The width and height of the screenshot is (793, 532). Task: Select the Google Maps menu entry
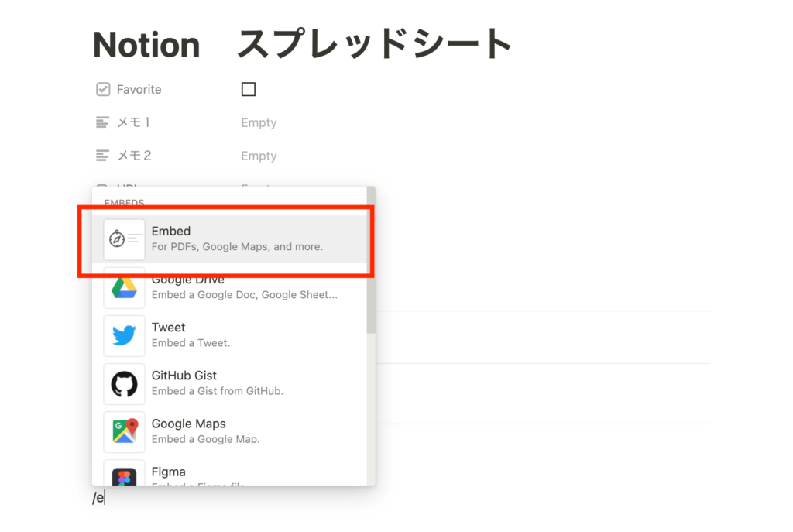[x=225, y=431]
